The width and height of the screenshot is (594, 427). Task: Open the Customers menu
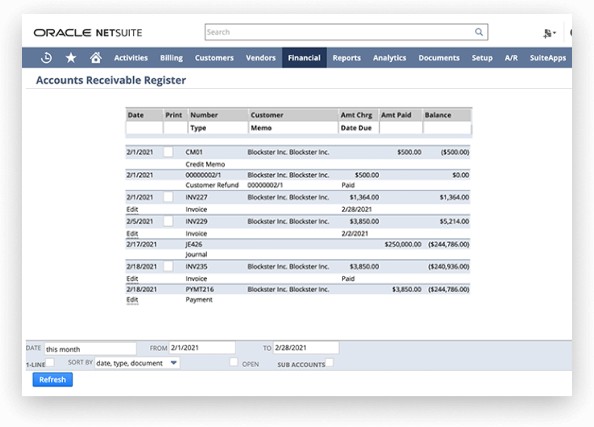pyautogui.click(x=214, y=58)
